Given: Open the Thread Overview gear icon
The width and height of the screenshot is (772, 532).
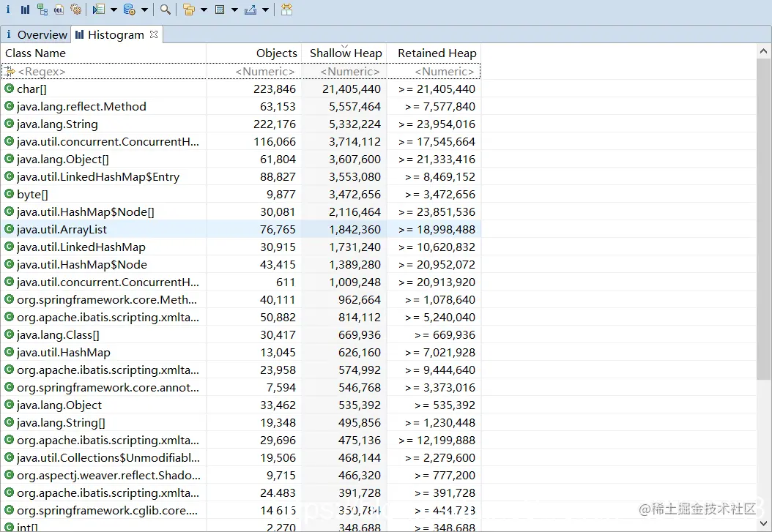Looking at the screenshot, I should pos(76,10).
